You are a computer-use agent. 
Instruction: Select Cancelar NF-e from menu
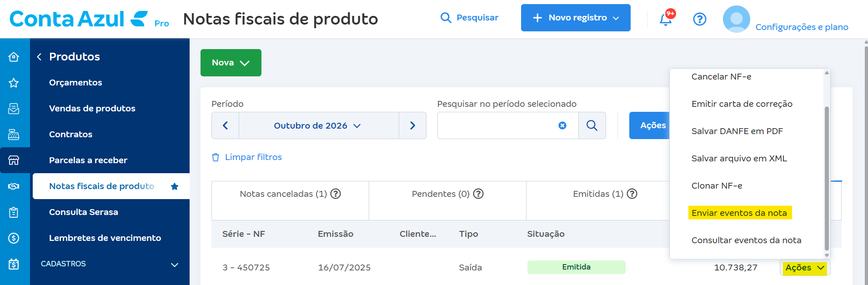click(x=721, y=77)
